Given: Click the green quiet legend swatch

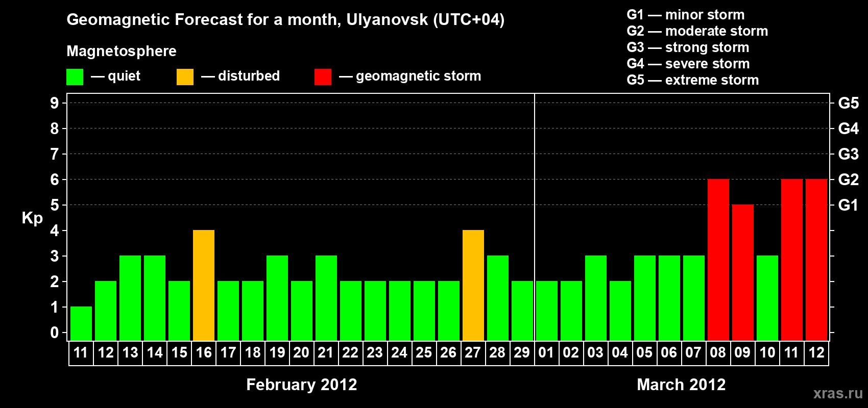Looking at the screenshot, I should pyautogui.click(x=75, y=77).
